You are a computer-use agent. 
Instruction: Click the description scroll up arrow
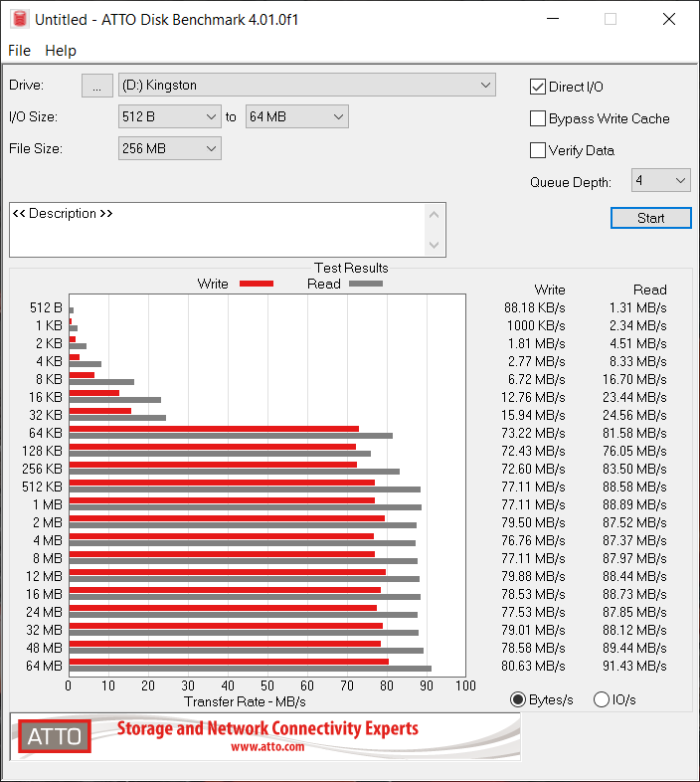(x=434, y=215)
